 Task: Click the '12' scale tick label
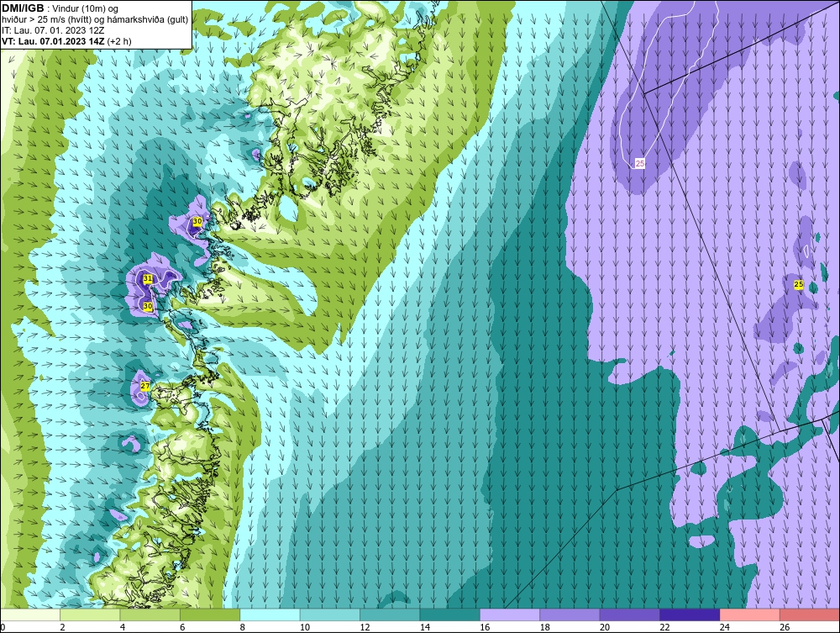pyautogui.click(x=365, y=627)
